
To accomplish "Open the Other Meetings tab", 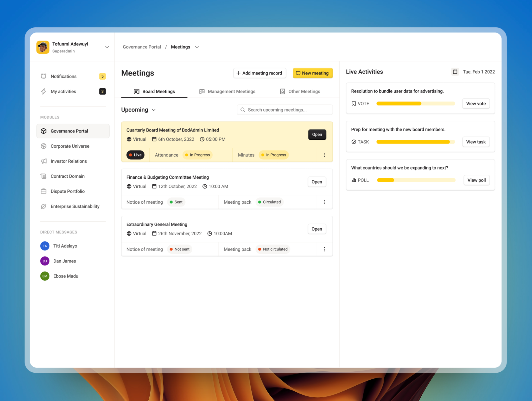I will coord(304,91).
